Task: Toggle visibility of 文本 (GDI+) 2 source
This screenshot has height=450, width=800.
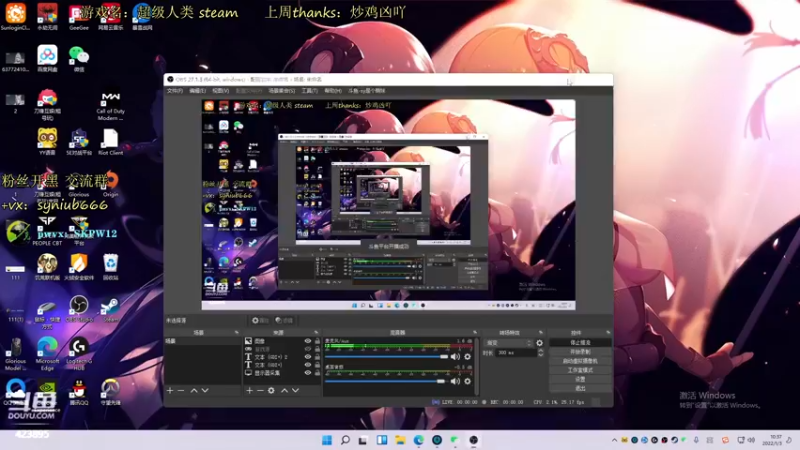Action: point(308,357)
